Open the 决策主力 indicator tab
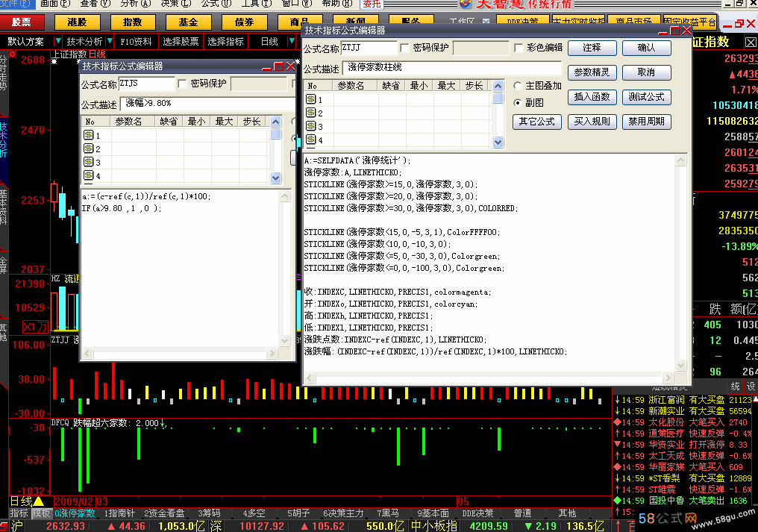Viewport: 758px width, 532px height. 342,513
